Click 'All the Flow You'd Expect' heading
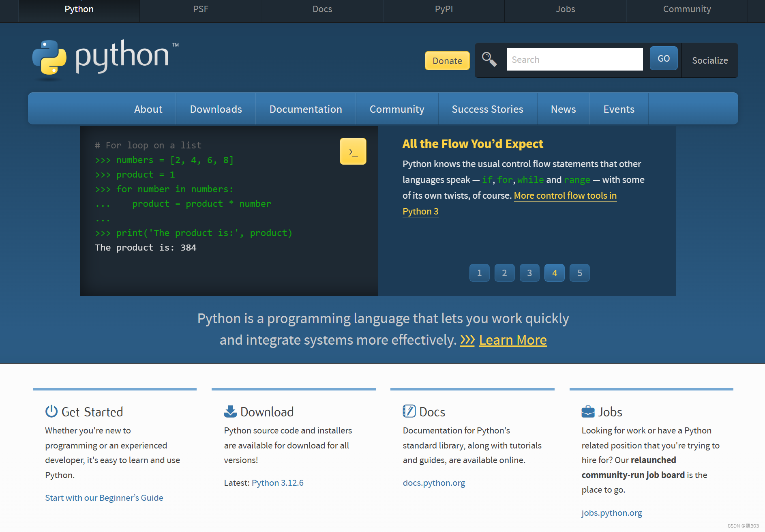The height and width of the screenshot is (532, 765). pyautogui.click(x=473, y=144)
